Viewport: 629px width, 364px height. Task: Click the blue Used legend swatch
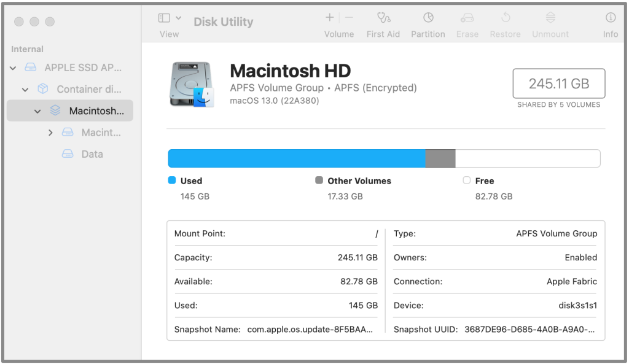[172, 180]
